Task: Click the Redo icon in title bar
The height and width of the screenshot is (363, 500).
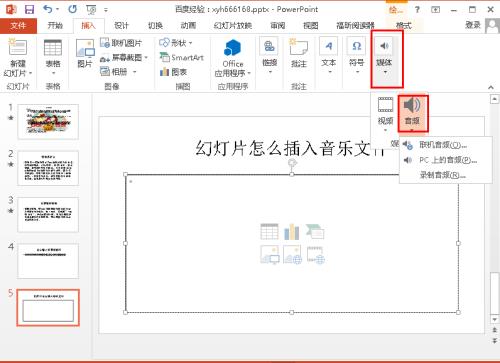Action: 72,9
